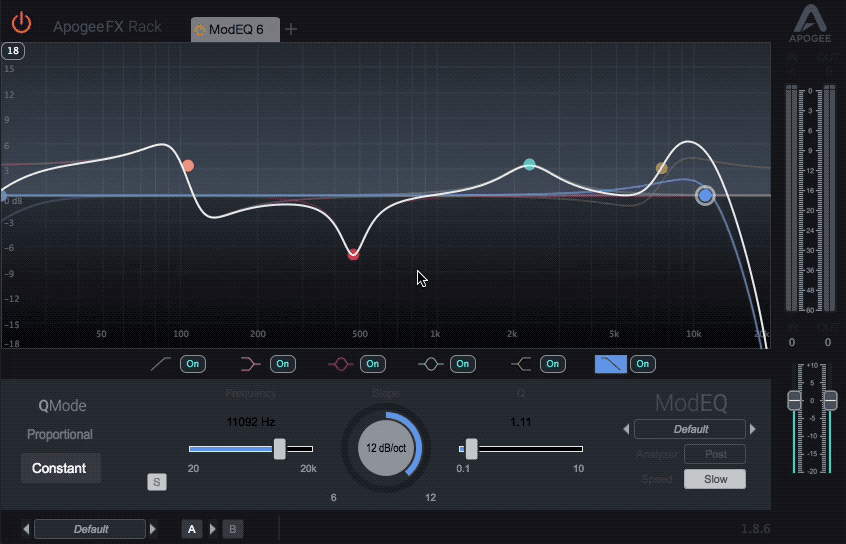
Task: Toggle the plugin power button
Action: pyautogui.click(x=22, y=23)
